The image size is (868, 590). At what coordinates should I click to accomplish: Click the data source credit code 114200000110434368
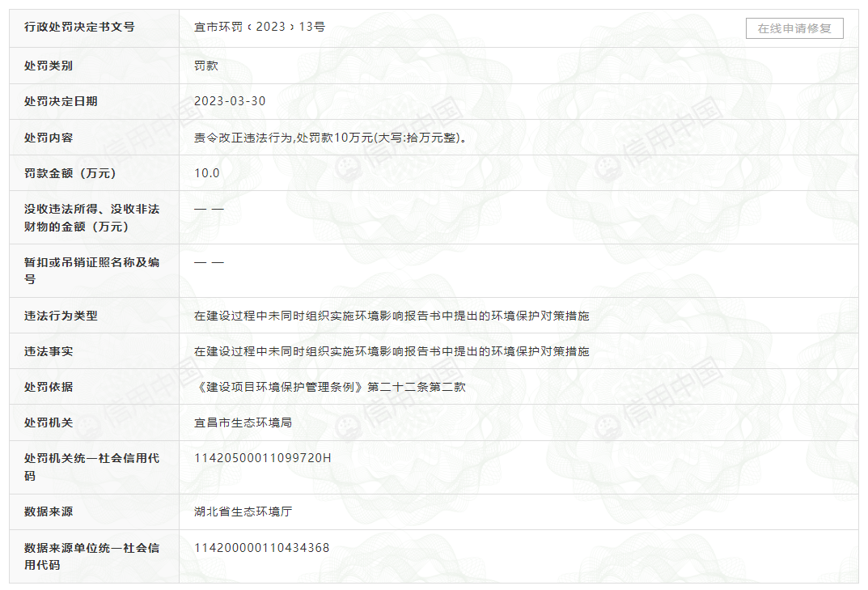(x=262, y=548)
